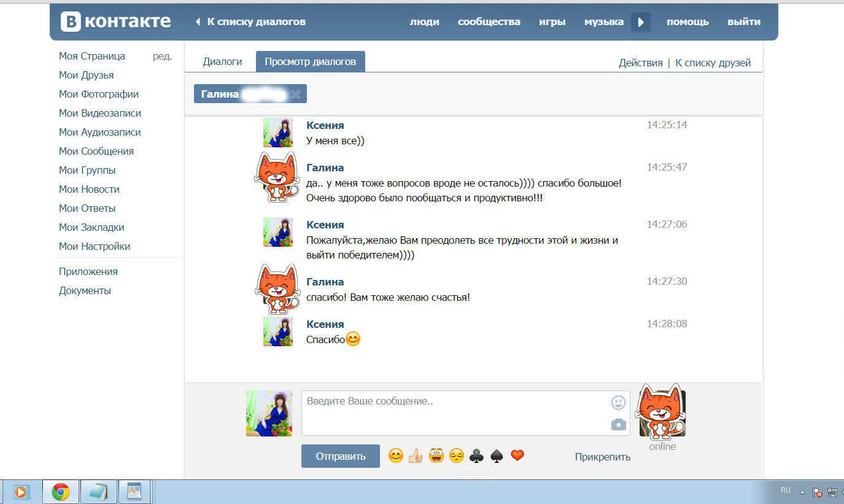The height and width of the screenshot is (504, 844).
Task: Open Мои Фотографии in sidebar
Action: pos(99,94)
